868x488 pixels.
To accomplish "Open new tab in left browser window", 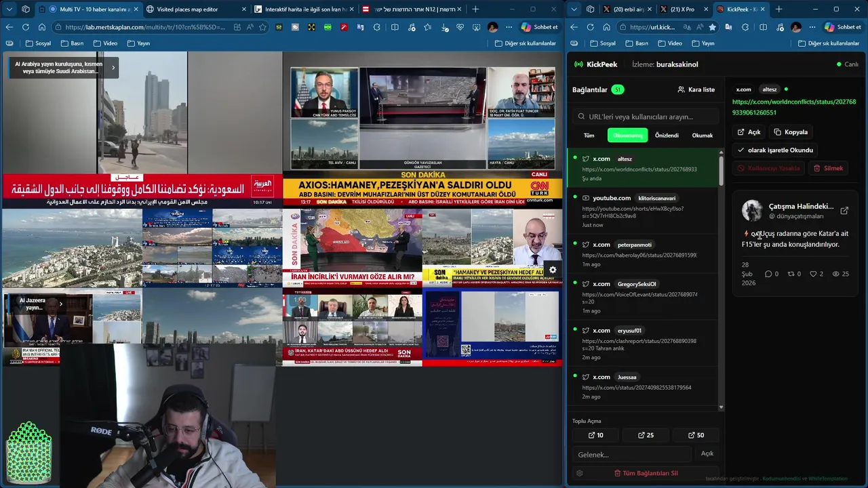I will [x=475, y=9].
